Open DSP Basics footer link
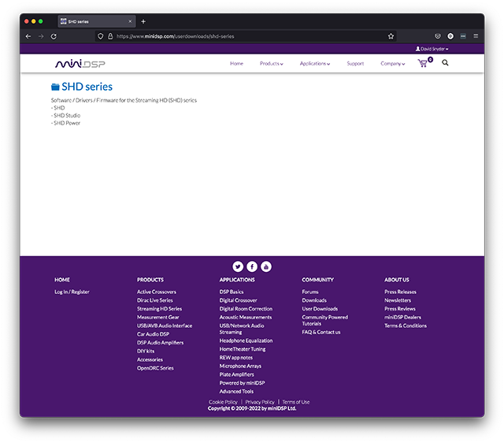 (x=232, y=292)
